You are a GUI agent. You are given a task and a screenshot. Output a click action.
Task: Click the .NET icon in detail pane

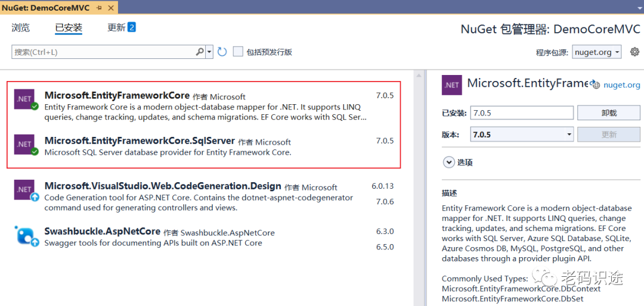(x=452, y=85)
